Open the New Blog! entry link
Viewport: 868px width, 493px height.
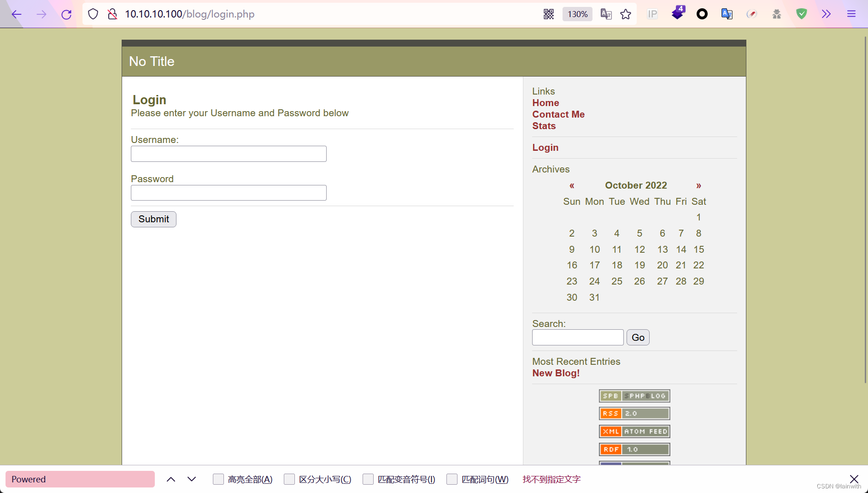click(x=556, y=373)
